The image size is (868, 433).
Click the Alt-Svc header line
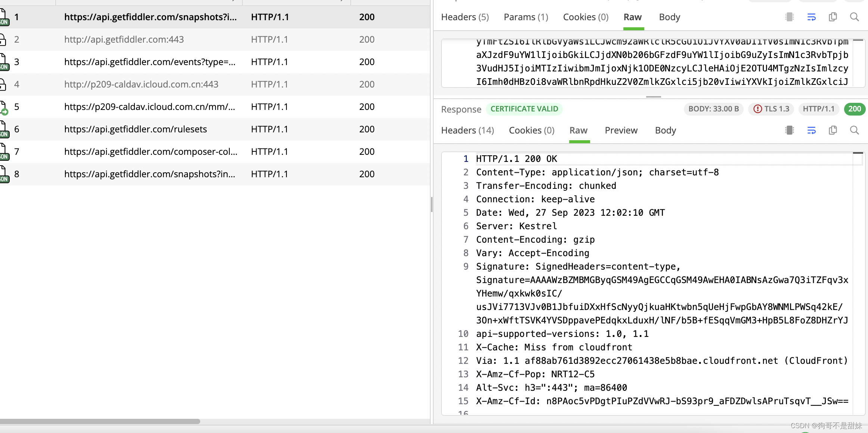(x=552, y=388)
